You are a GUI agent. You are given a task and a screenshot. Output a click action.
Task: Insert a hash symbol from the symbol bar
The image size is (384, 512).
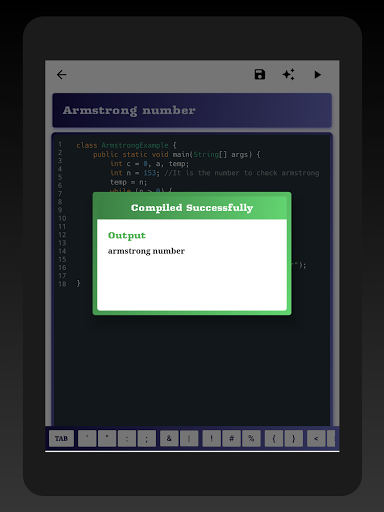click(x=231, y=438)
